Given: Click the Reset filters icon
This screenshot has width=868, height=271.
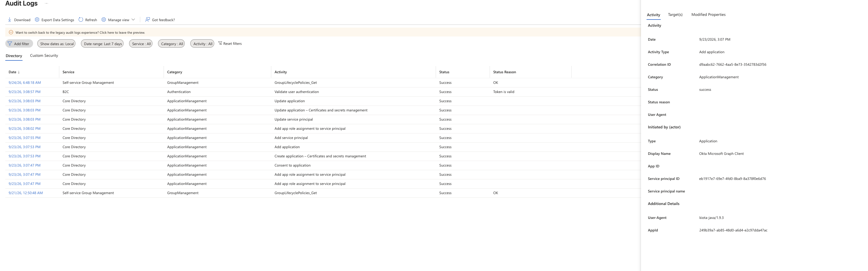Looking at the screenshot, I should [220, 43].
